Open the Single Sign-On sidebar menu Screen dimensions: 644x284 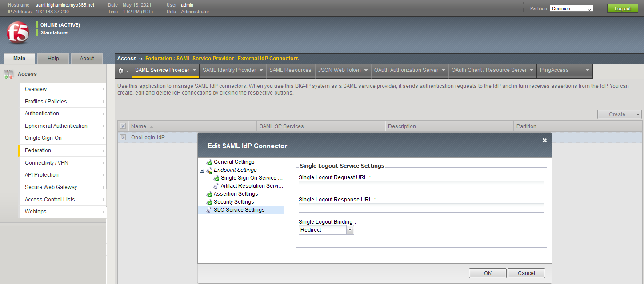63,138
